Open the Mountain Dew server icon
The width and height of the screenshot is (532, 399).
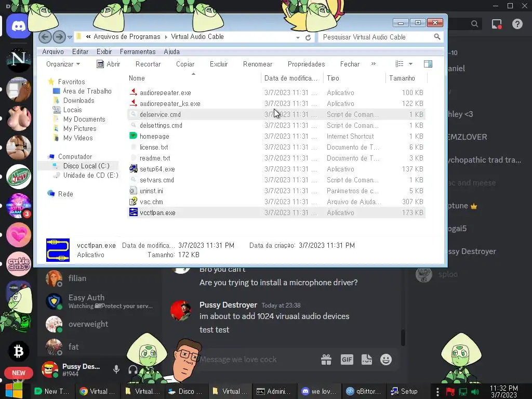(x=19, y=177)
